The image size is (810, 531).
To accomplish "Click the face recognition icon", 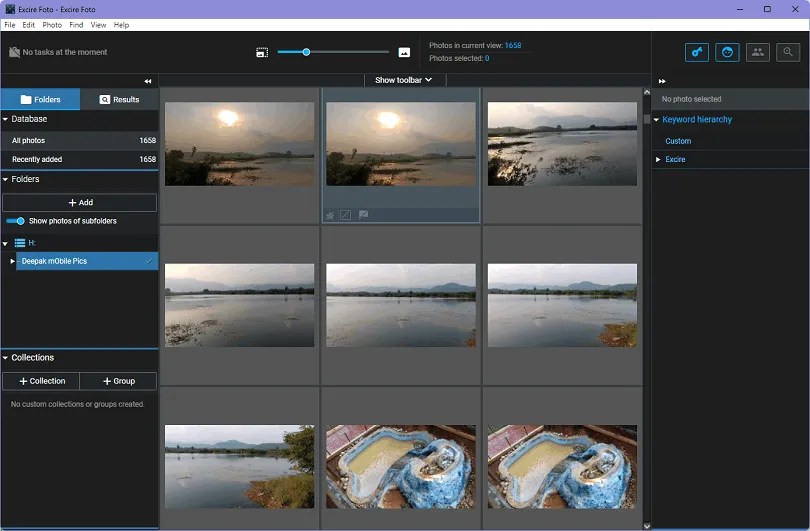I will [727, 52].
